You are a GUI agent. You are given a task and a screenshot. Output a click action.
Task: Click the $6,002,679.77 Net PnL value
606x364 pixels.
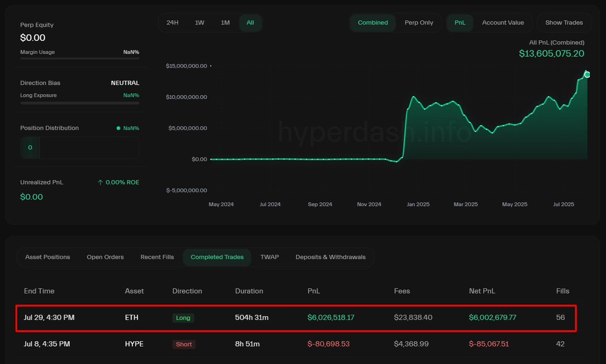click(x=492, y=317)
